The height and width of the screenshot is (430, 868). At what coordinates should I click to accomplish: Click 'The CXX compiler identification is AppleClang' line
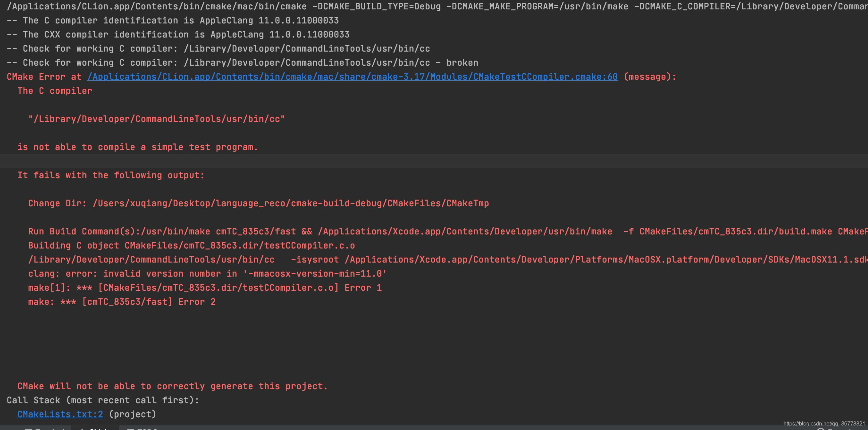(178, 35)
